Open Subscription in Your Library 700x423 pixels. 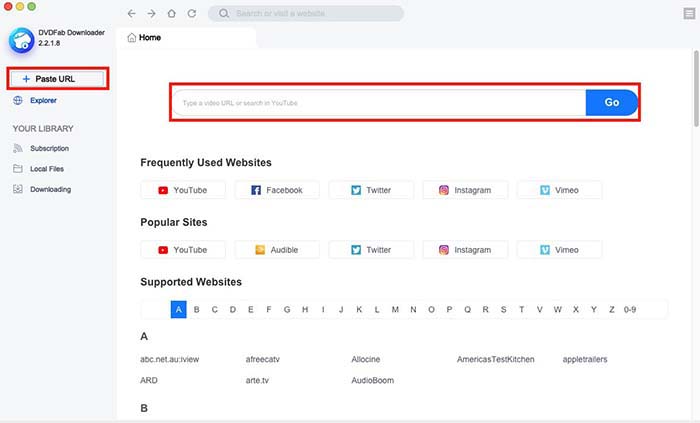tap(49, 148)
